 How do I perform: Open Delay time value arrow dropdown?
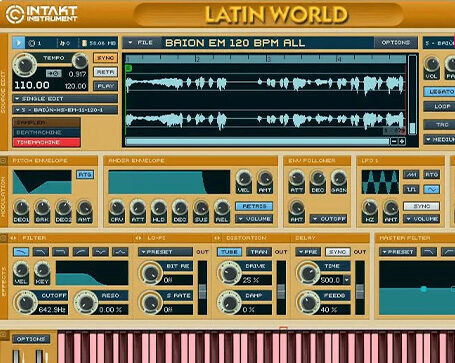347,280
